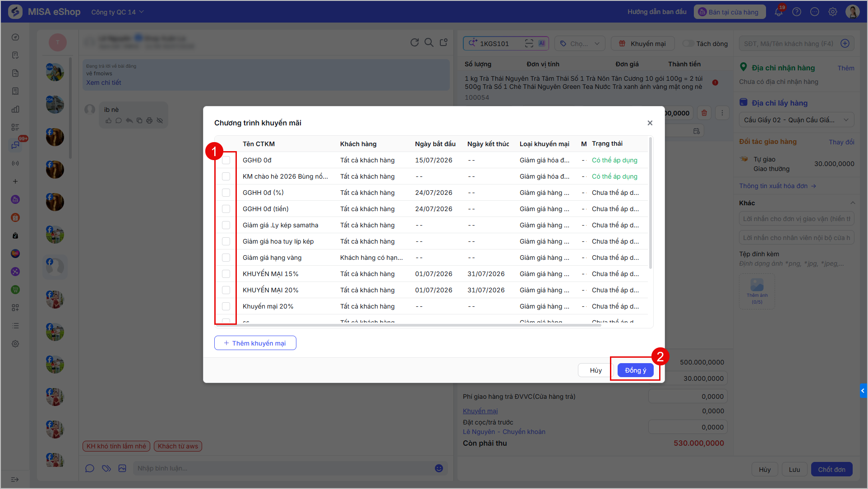Viewport: 868px width, 489px height.
Task: Refresh the conversation with reload icon
Action: click(415, 42)
